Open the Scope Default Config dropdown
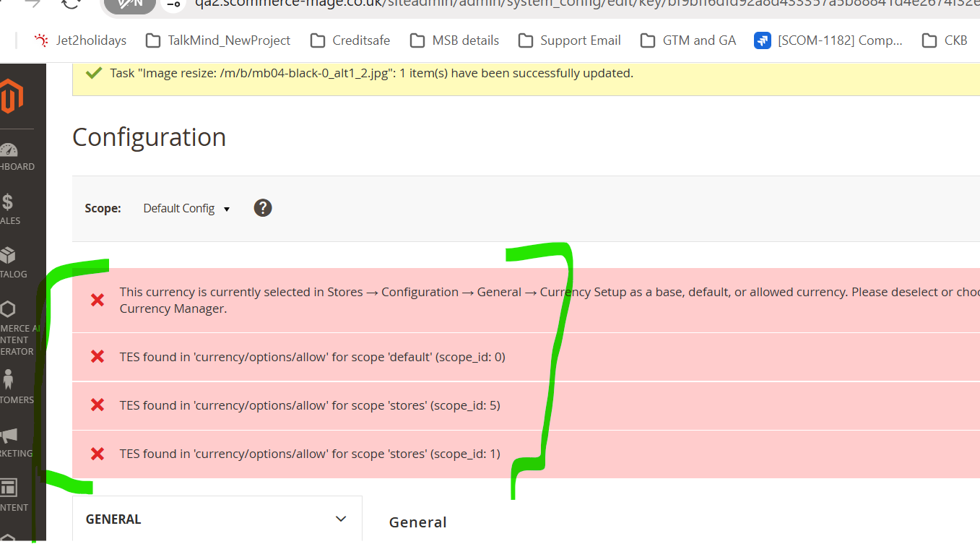The image size is (980, 544). 186,209
